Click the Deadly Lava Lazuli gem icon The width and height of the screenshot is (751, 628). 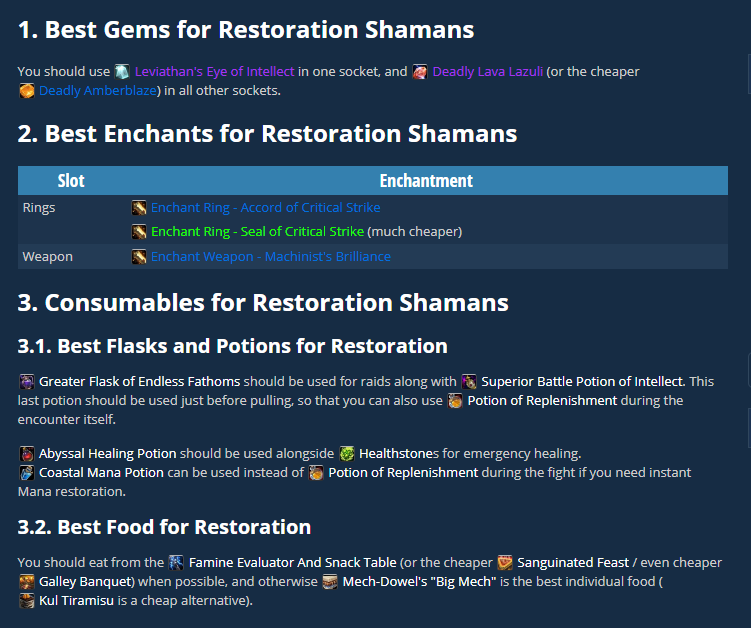[420, 72]
